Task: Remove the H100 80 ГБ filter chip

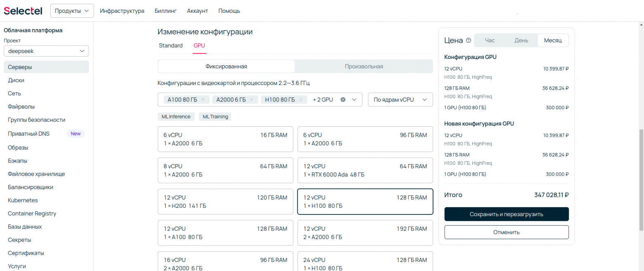Action: click(x=301, y=99)
